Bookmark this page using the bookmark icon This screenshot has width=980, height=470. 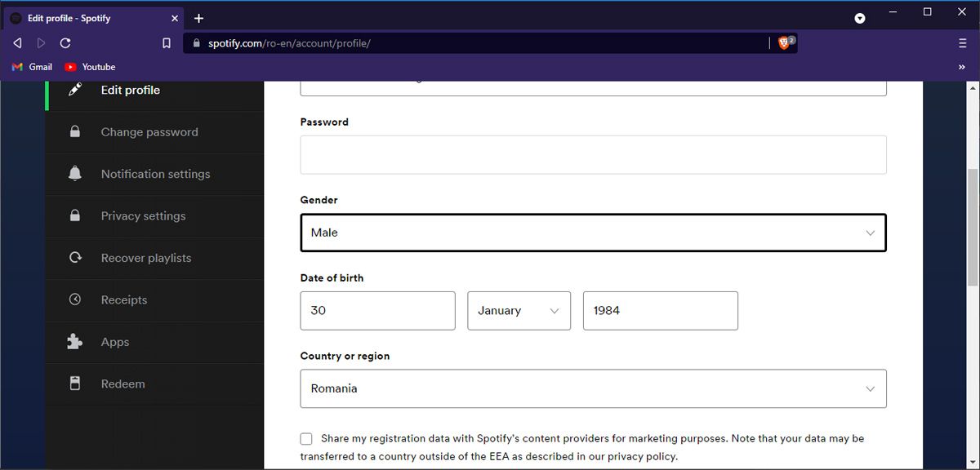pyautogui.click(x=167, y=43)
